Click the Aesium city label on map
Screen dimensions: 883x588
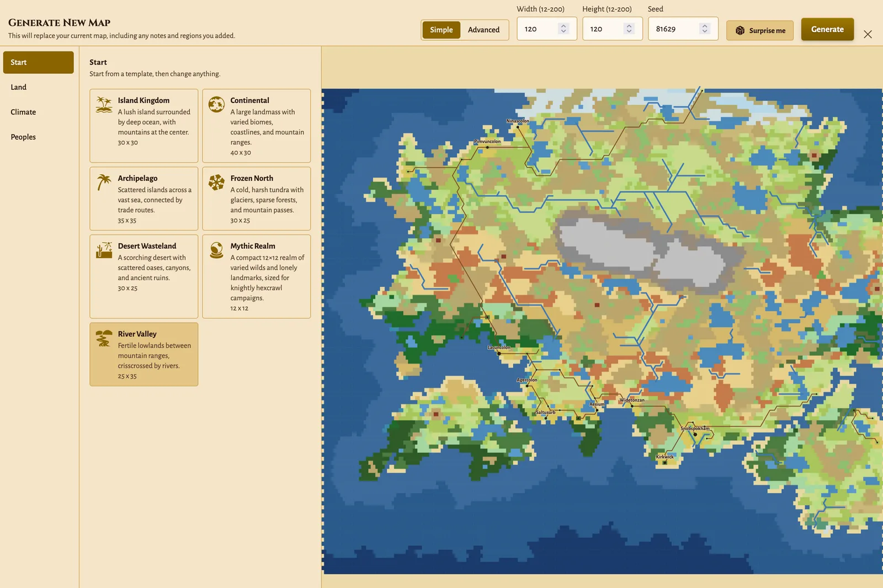[597, 404]
